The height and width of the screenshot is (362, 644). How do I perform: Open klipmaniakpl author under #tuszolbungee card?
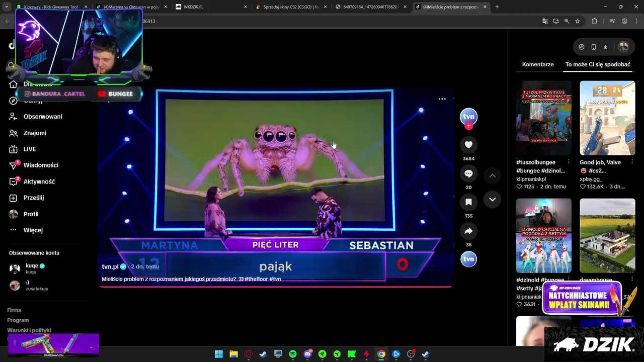531,179
